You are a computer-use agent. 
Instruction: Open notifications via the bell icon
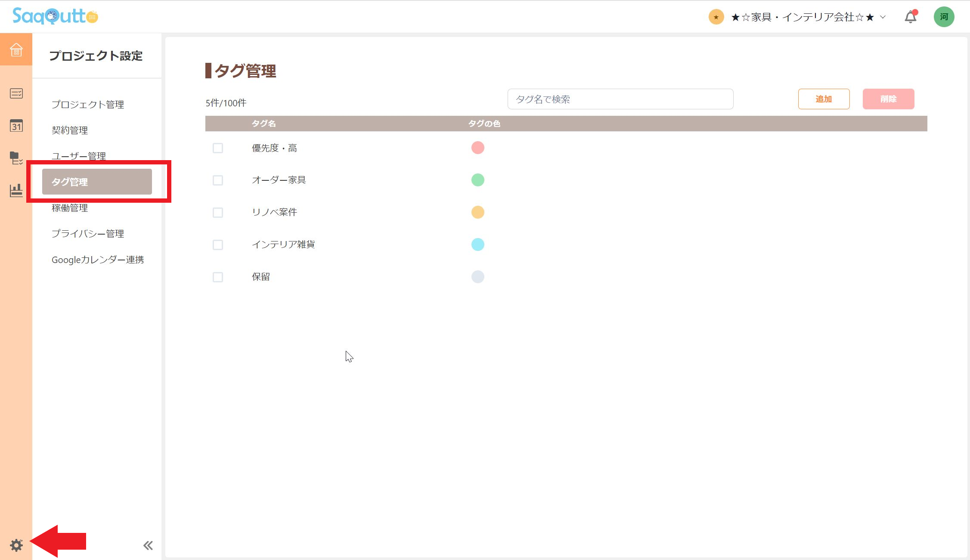pyautogui.click(x=910, y=16)
